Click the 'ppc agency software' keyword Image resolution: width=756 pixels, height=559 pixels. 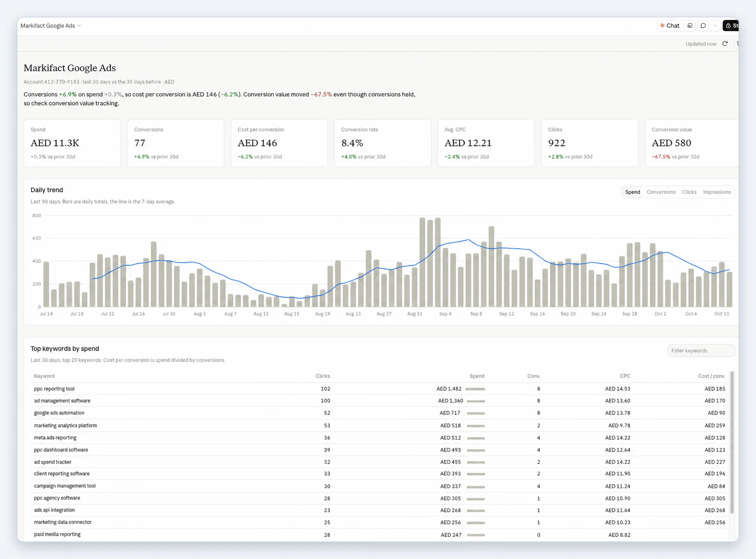point(57,498)
